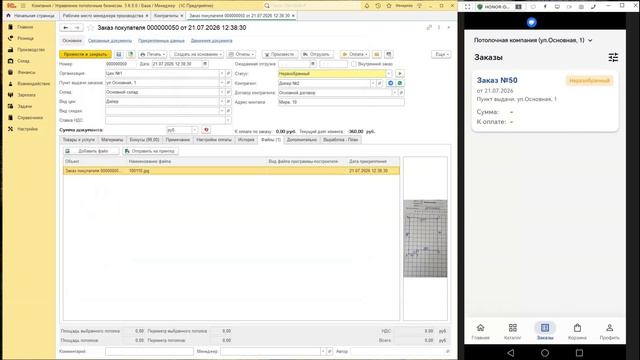Open the 1C main menu hamburger icon
The width and height of the screenshot is (640, 360).
23,6
